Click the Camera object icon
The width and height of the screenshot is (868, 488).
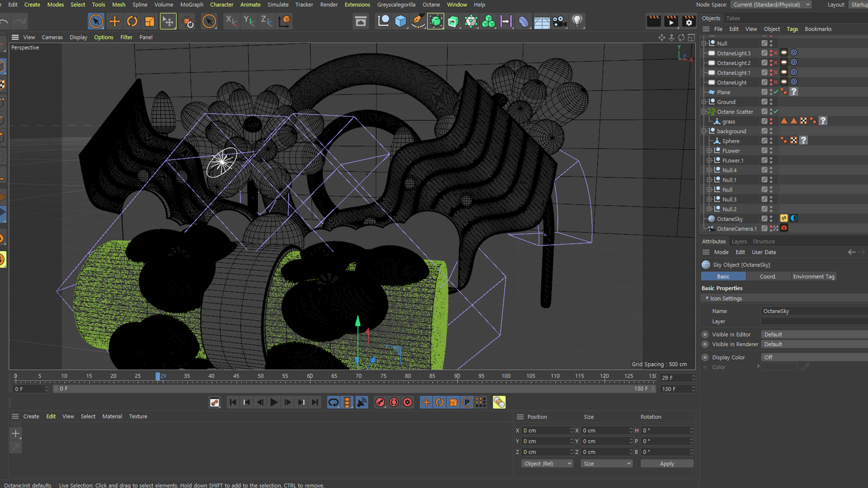coord(559,21)
